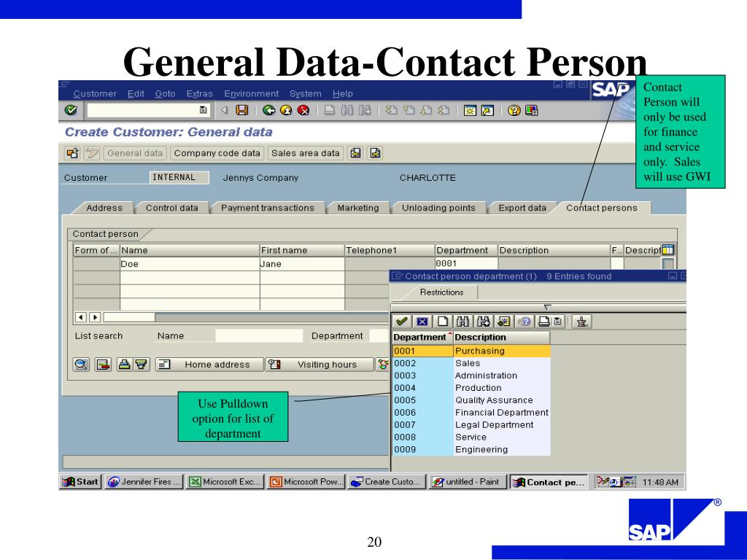747x560 pixels.
Task: Click the Customize Local Layout icon
Action: click(531, 111)
